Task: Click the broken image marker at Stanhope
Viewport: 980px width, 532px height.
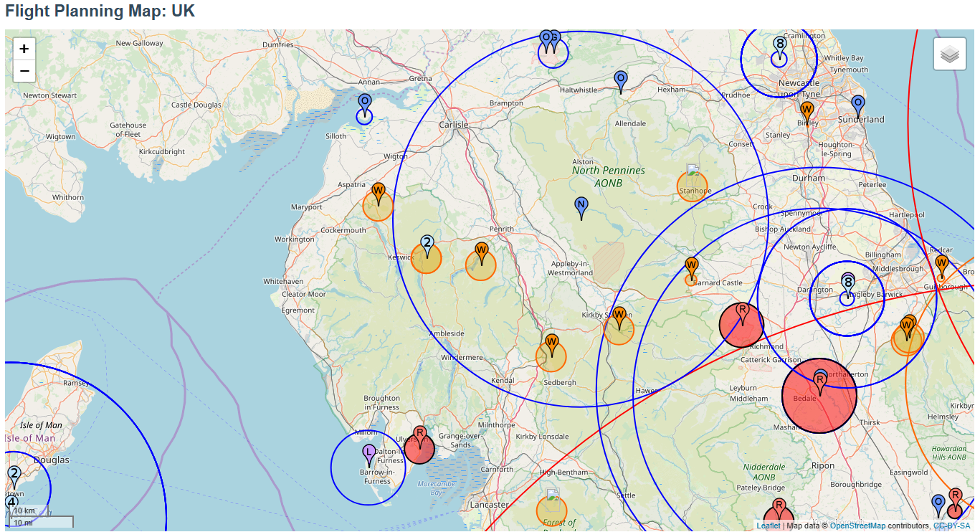Action: click(x=693, y=170)
